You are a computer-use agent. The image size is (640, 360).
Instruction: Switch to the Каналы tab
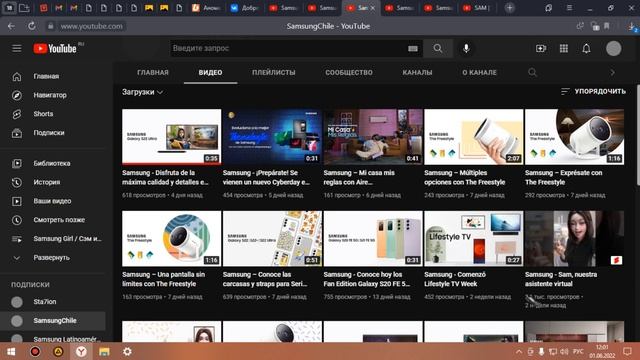coord(417,73)
